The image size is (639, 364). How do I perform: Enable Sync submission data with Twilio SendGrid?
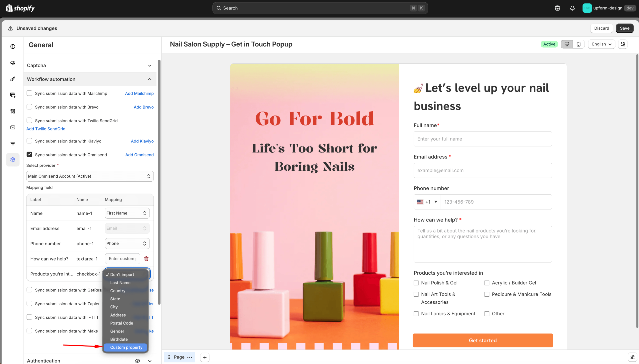(29, 121)
